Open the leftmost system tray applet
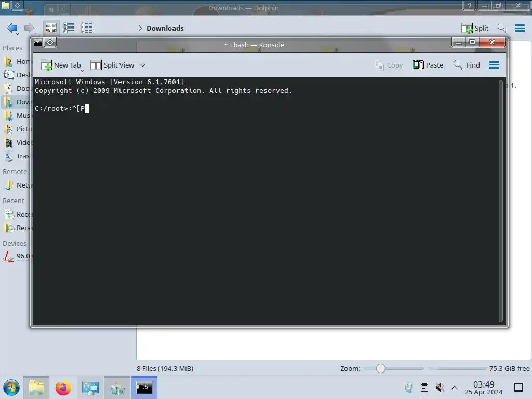 click(x=408, y=388)
